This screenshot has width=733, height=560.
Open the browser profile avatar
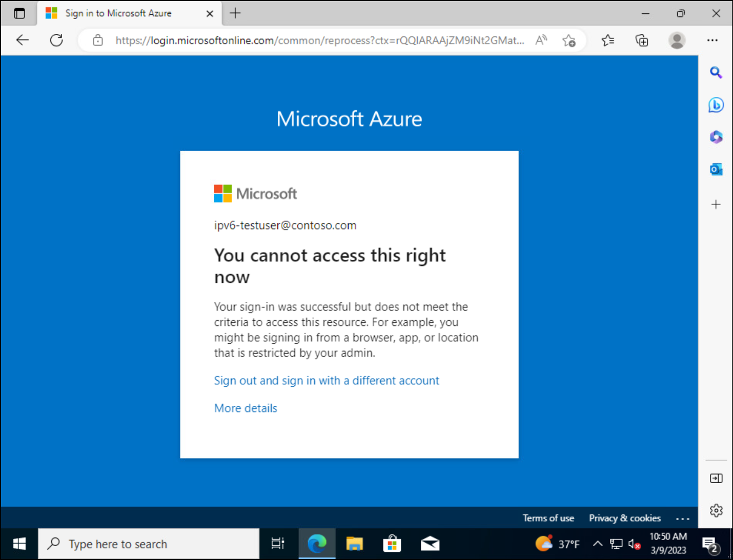[677, 40]
